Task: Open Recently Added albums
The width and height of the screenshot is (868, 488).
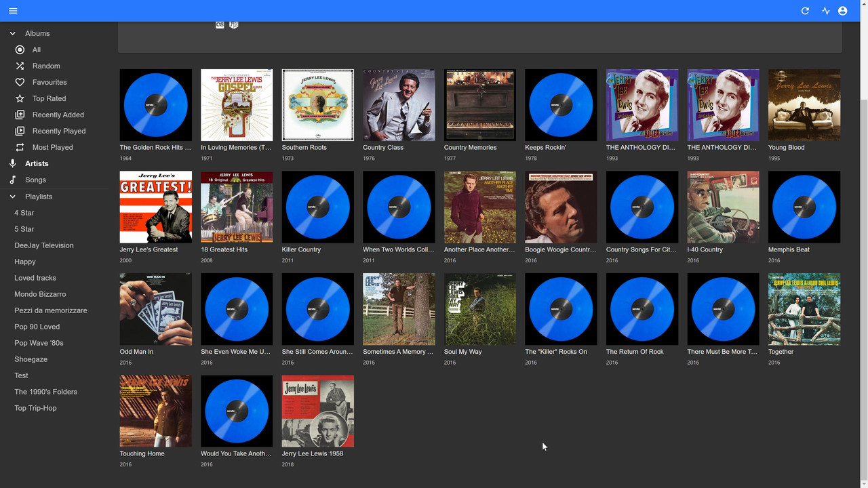Action: click(58, 115)
